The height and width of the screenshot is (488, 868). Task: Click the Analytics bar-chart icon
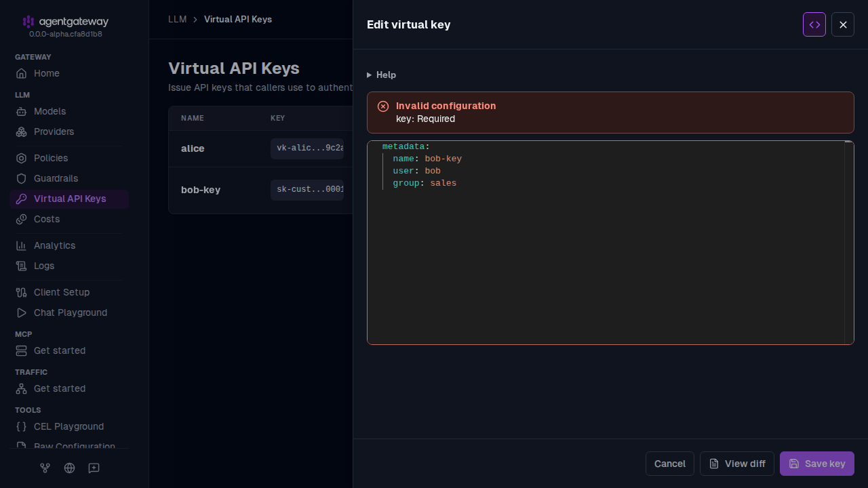(21, 245)
